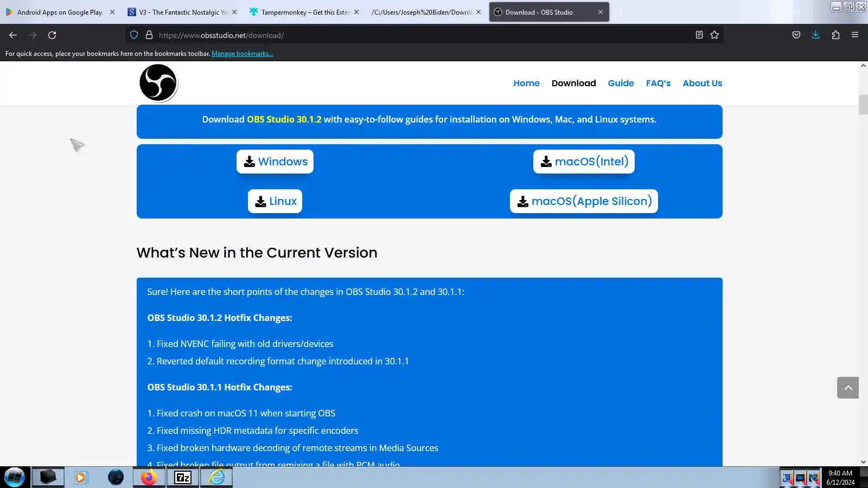Bookmark this page with the star icon
Image resolution: width=868 pixels, height=488 pixels.
click(x=714, y=35)
